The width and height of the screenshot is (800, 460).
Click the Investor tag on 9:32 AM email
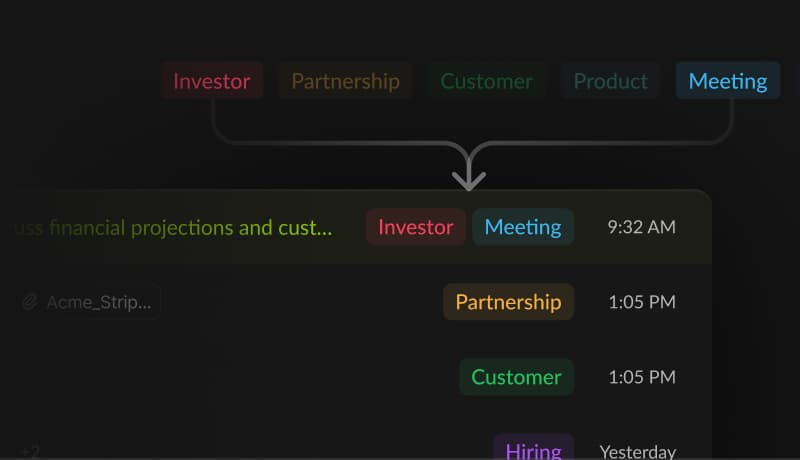pyautogui.click(x=416, y=227)
